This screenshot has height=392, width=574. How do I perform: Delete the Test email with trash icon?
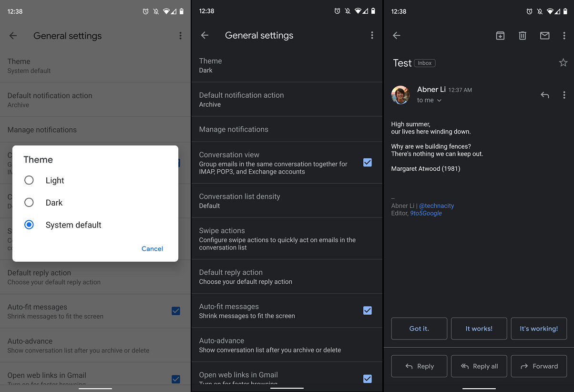[523, 35]
